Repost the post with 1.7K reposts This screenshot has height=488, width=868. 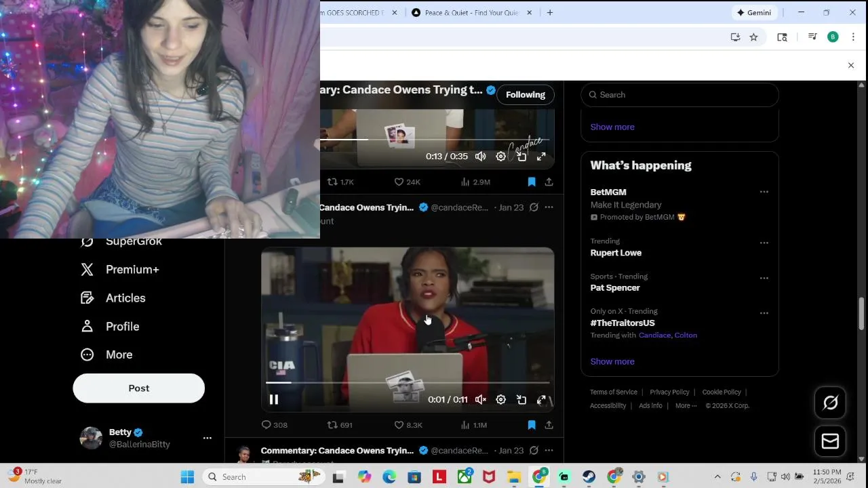pyautogui.click(x=340, y=182)
